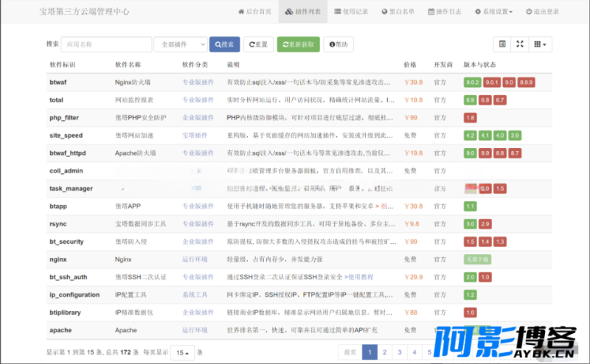Viewport: 590px width, 364px height.
Task: Click the green 重新获取 button
Action: point(299,44)
